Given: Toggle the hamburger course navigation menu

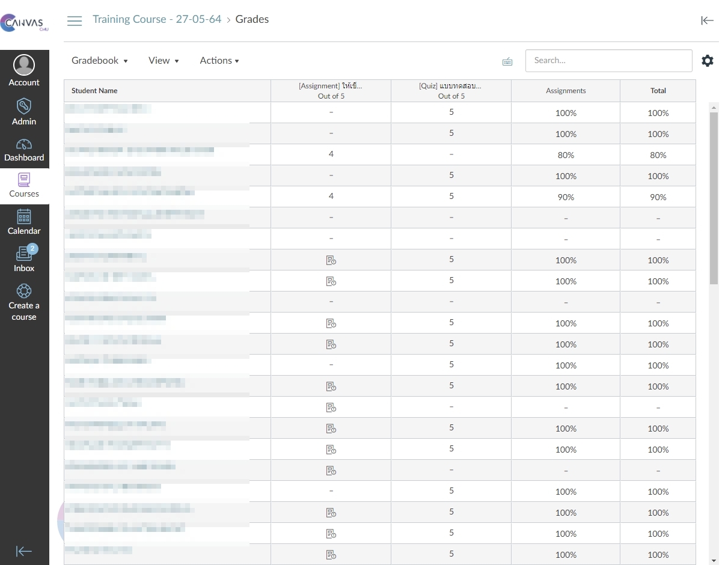Looking at the screenshot, I should [x=75, y=21].
